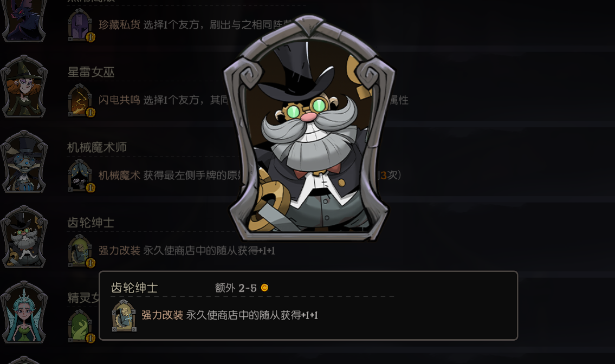This screenshot has height=364, width=615.
Task: Click the 珍藏私货 skill description text
Action: click(195, 25)
